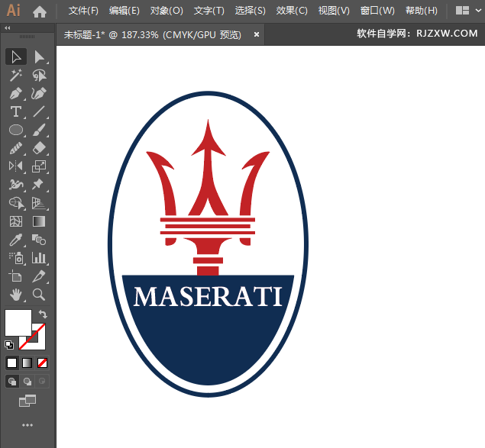
Task: Activate the Zoom magnifier tool
Action: point(39,294)
